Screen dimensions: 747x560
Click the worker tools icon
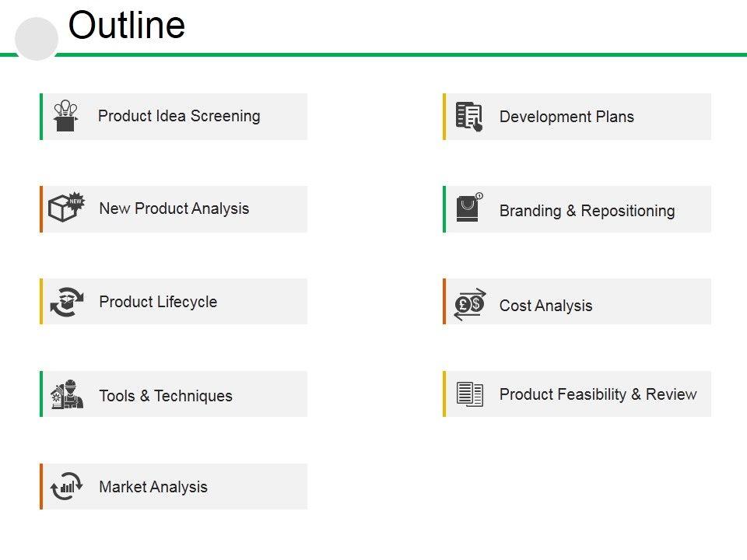(x=68, y=394)
